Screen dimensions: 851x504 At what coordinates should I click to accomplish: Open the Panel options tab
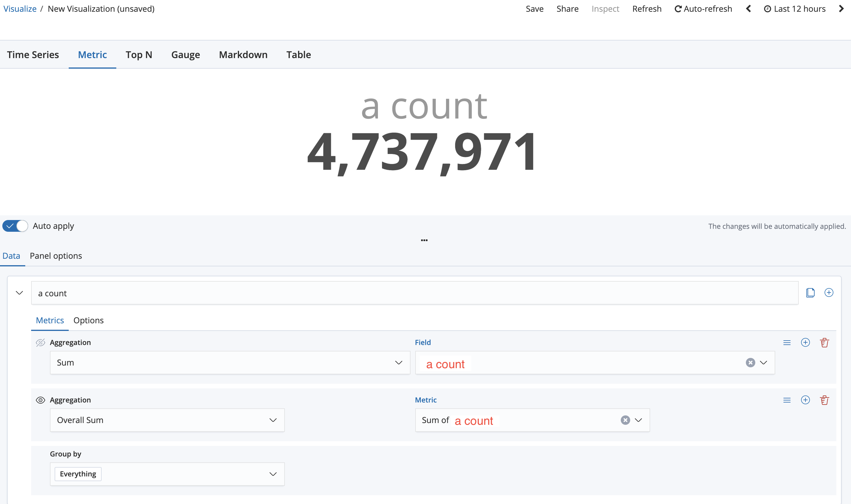[x=56, y=256]
